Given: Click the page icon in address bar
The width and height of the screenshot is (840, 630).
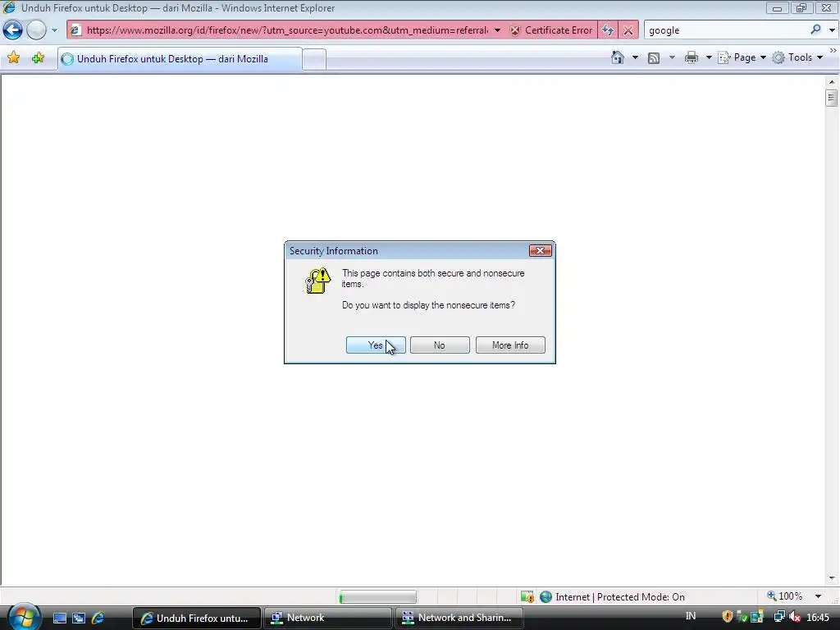Looking at the screenshot, I should coord(76,30).
